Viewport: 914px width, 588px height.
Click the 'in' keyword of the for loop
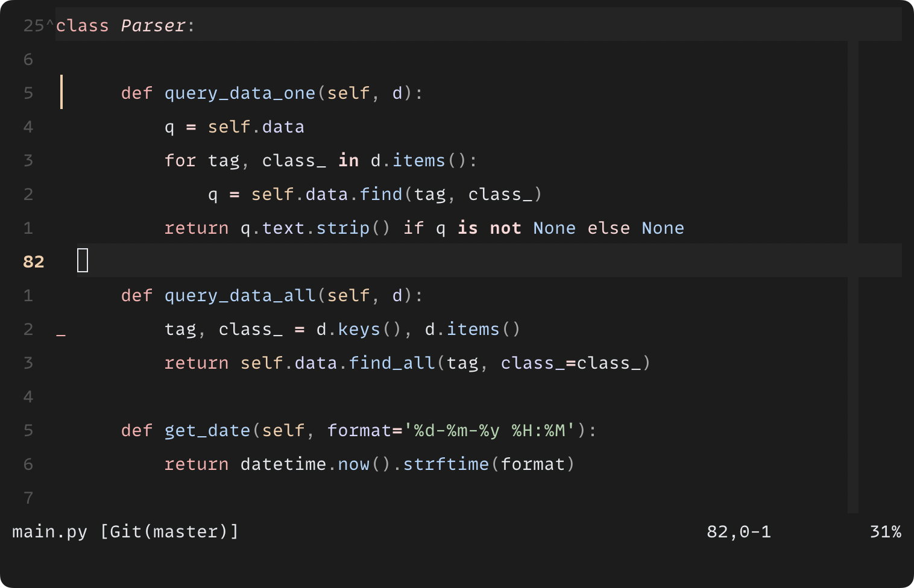coord(348,160)
